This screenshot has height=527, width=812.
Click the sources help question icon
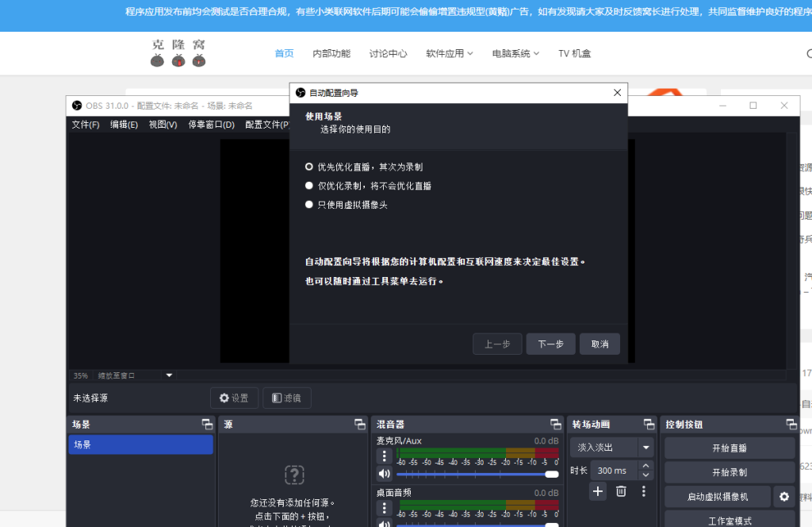(294, 475)
